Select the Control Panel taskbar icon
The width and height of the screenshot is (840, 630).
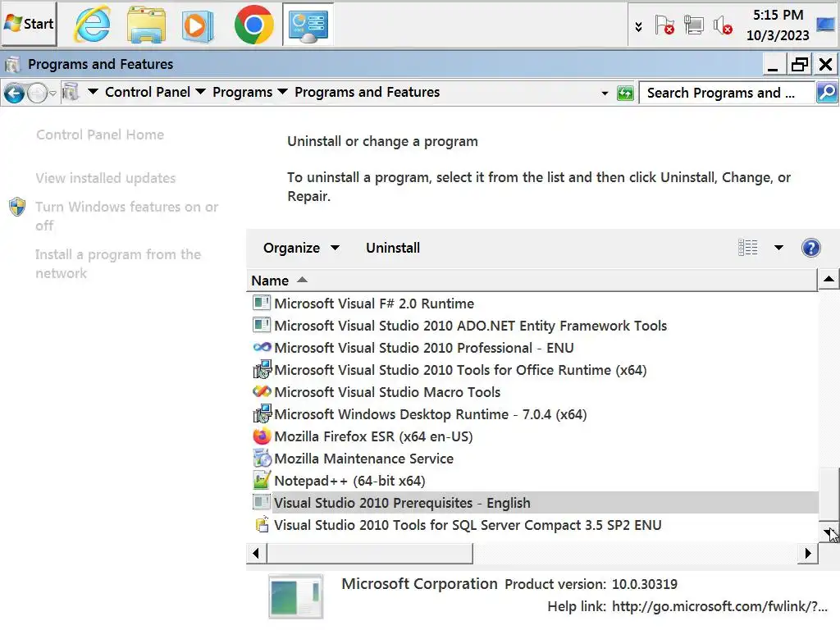[x=308, y=25]
